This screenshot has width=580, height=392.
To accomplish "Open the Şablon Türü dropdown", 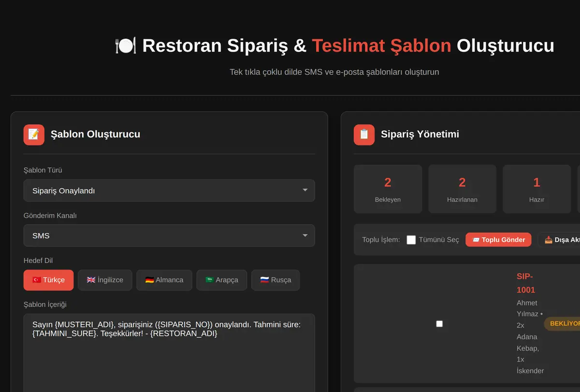I will (169, 190).
